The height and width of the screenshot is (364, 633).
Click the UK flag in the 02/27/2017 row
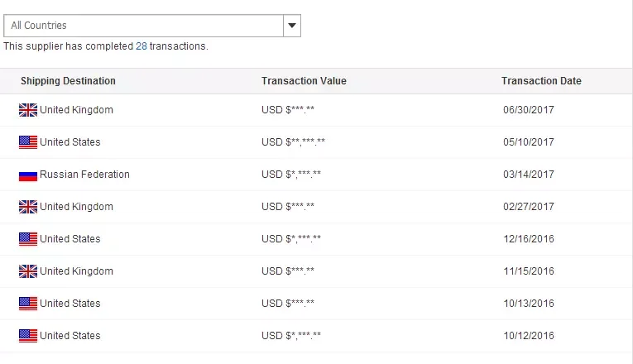coord(28,207)
